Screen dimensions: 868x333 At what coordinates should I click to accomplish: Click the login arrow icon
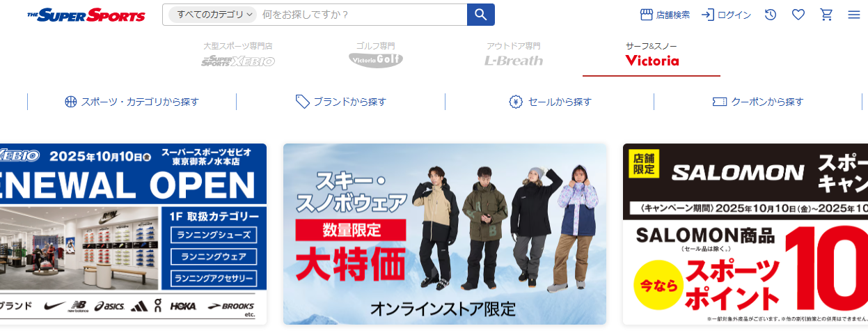[707, 15]
